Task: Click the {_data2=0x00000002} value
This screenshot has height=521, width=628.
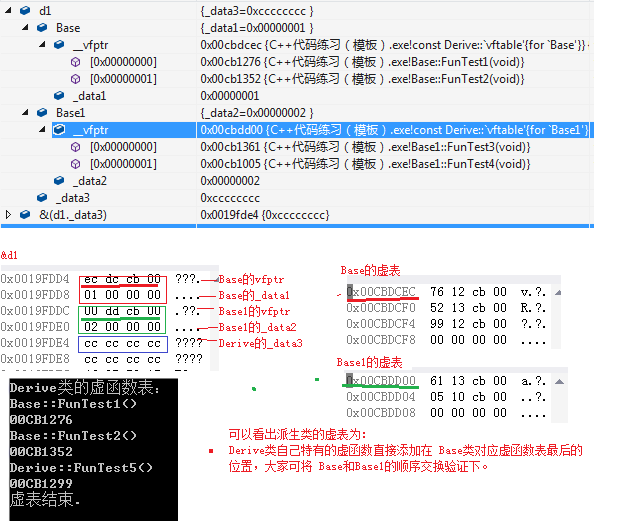Action: pos(257,113)
